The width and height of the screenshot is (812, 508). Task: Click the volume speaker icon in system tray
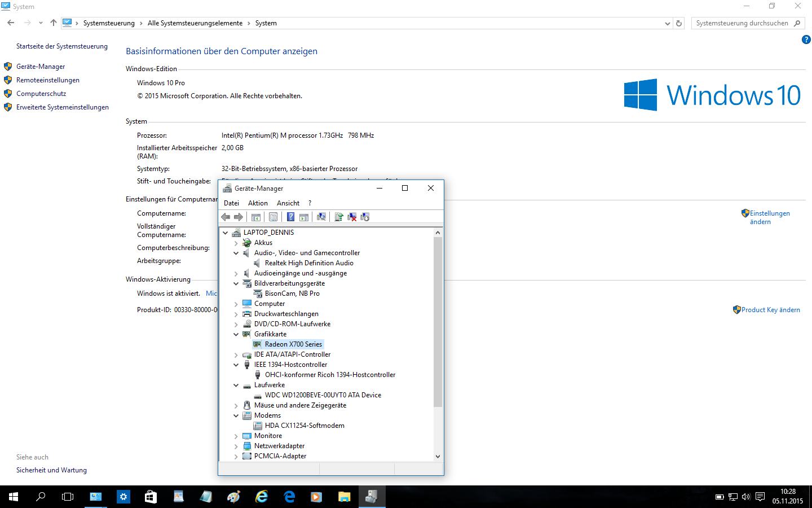[x=746, y=497]
